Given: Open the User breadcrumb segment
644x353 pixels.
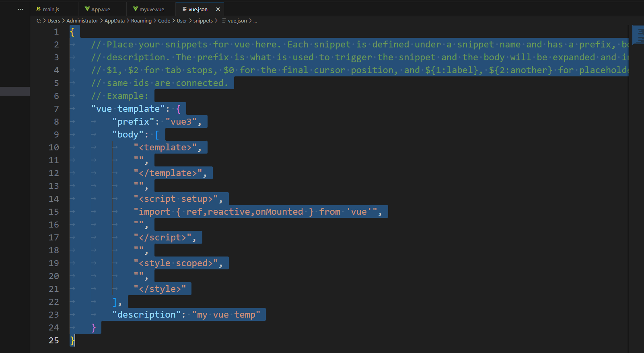Looking at the screenshot, I should click(182, 21).
